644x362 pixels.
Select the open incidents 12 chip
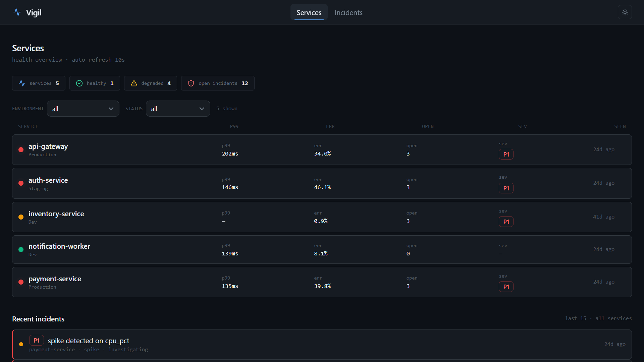tap(218, 83)
